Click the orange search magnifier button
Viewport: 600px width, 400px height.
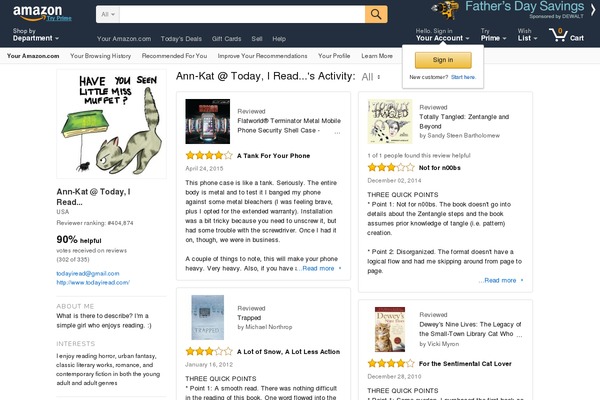(376, 14)
